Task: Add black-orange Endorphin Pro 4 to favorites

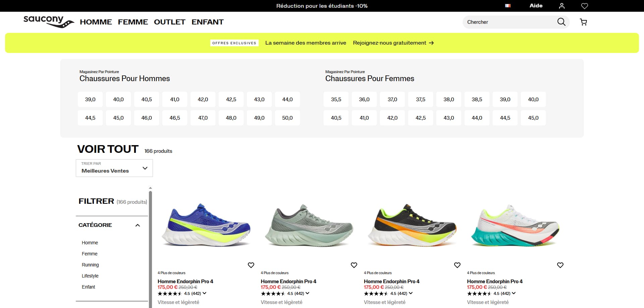Action: click(457, 265)
